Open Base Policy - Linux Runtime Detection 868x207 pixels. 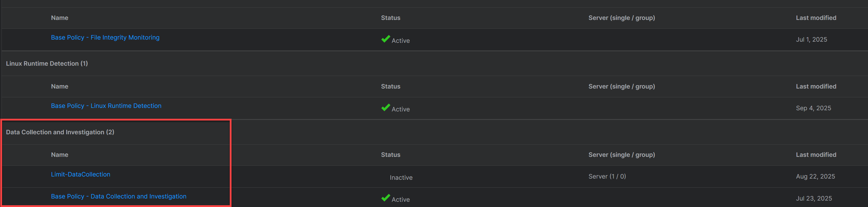pos(106,106)
